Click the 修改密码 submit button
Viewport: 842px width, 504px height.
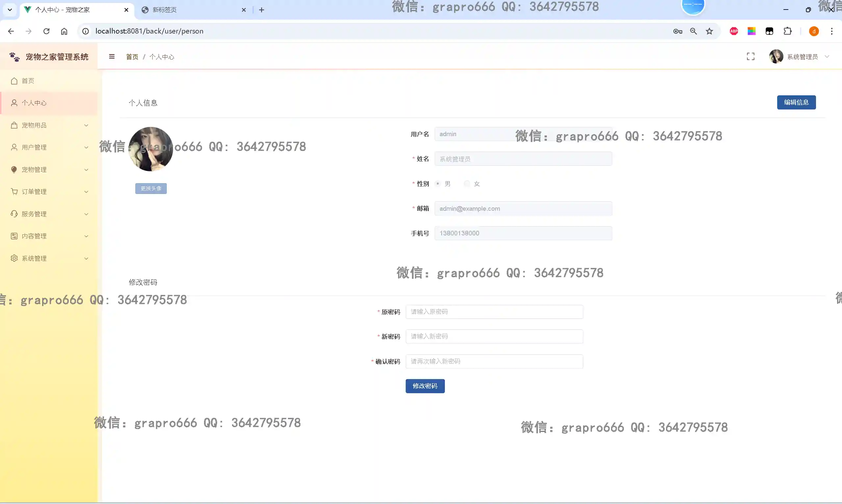click(x=425, y=386)
